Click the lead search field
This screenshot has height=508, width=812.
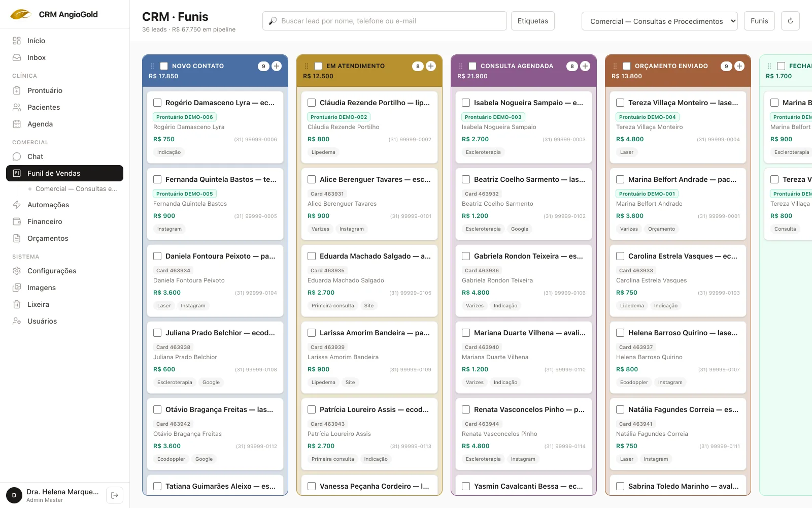(385, 21)
